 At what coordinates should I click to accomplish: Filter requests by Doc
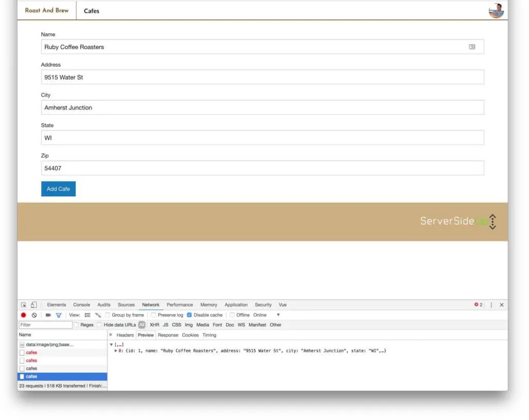click(x=230, y=325)
